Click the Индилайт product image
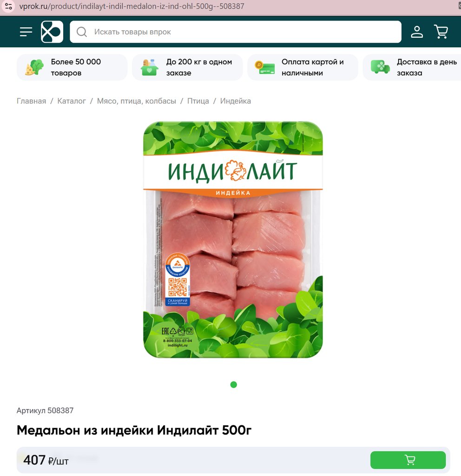 coord(233,239)
